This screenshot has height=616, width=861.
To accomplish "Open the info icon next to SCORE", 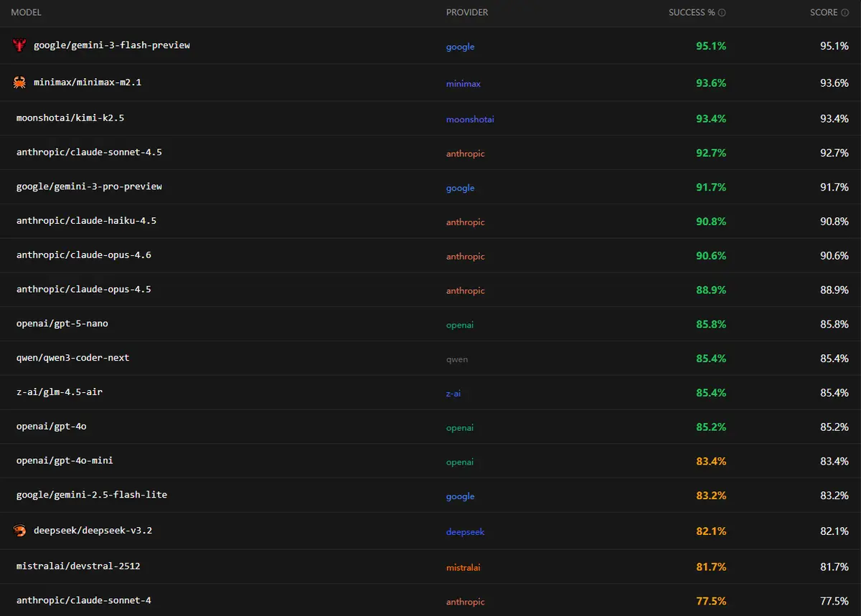I will pyautogui.click(x=844, y=12).
